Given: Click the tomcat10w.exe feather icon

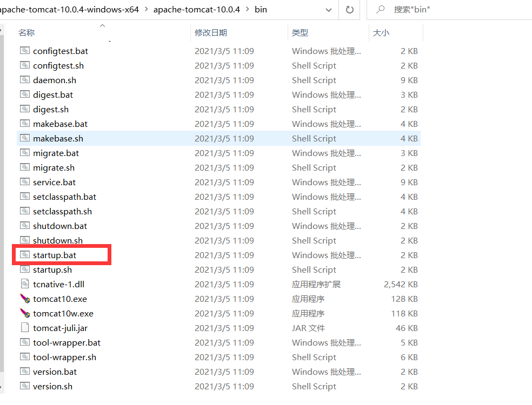Looking at the screenshot, I should coord(25,313).
